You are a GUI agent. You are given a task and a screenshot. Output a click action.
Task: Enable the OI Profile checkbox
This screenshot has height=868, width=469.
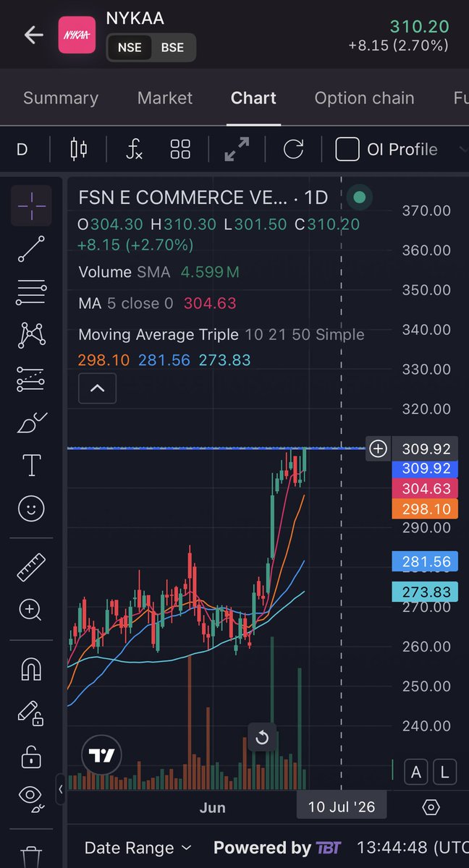(347, 150)
